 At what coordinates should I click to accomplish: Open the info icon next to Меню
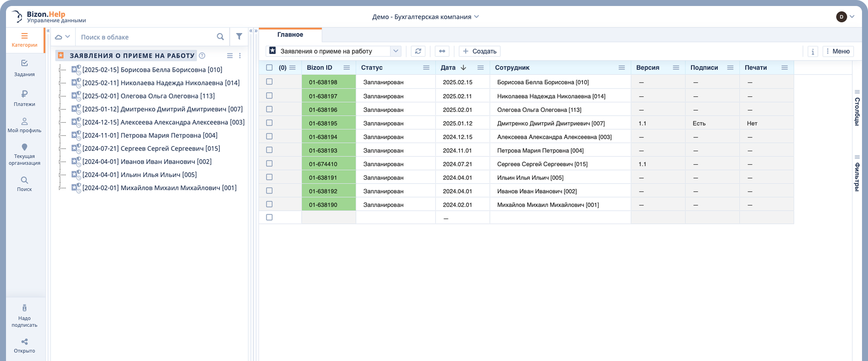click(x=813, y=52)
